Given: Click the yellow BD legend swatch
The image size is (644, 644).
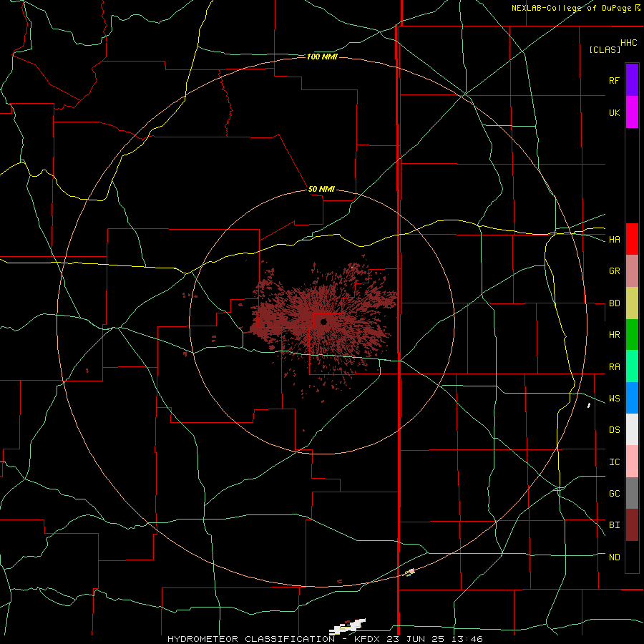Looking at the screenshot, I should tap(632, 303).
